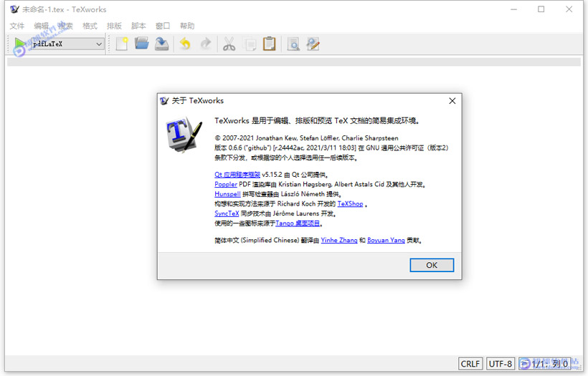
Task: Click the Open folder toolbar icon
Action: coord(142,44)
